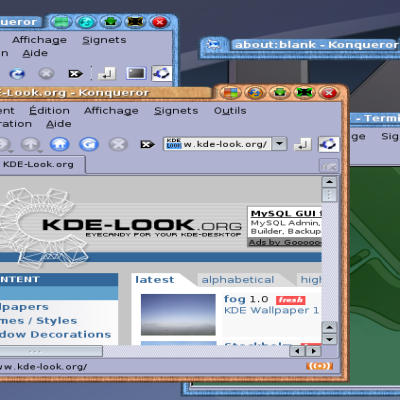
Task: Open Signets menu in back Konqueror window
Action: (104, 40)
